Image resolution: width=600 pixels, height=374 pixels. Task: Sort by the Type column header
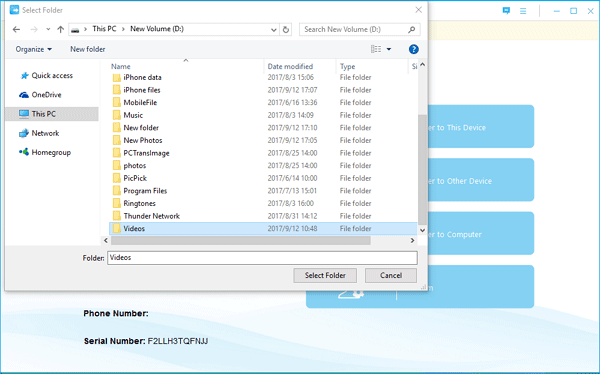point(347,66)
